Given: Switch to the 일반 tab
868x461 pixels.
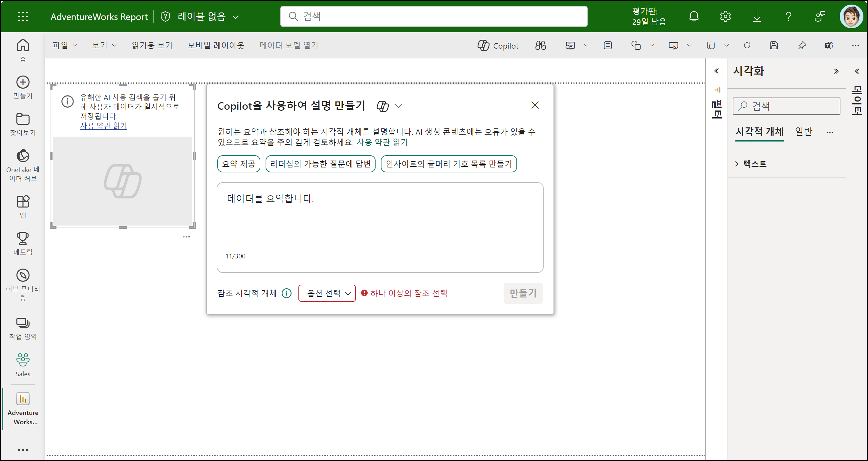Looking at the screenshot, I should click(x=803, y=131).
